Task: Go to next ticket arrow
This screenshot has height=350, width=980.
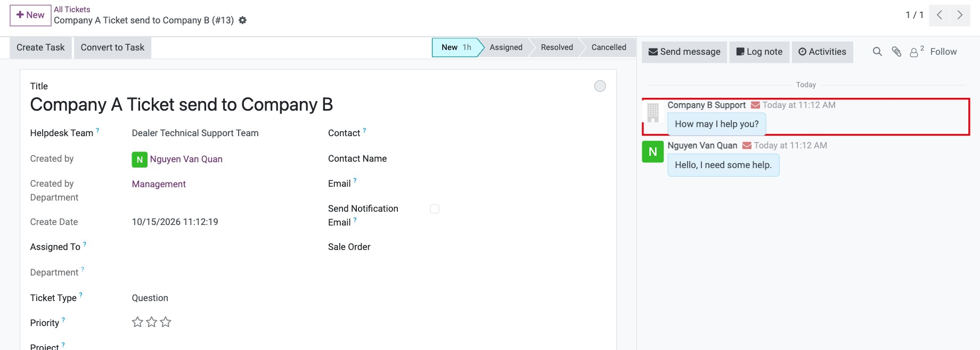Action: (960, 15)
